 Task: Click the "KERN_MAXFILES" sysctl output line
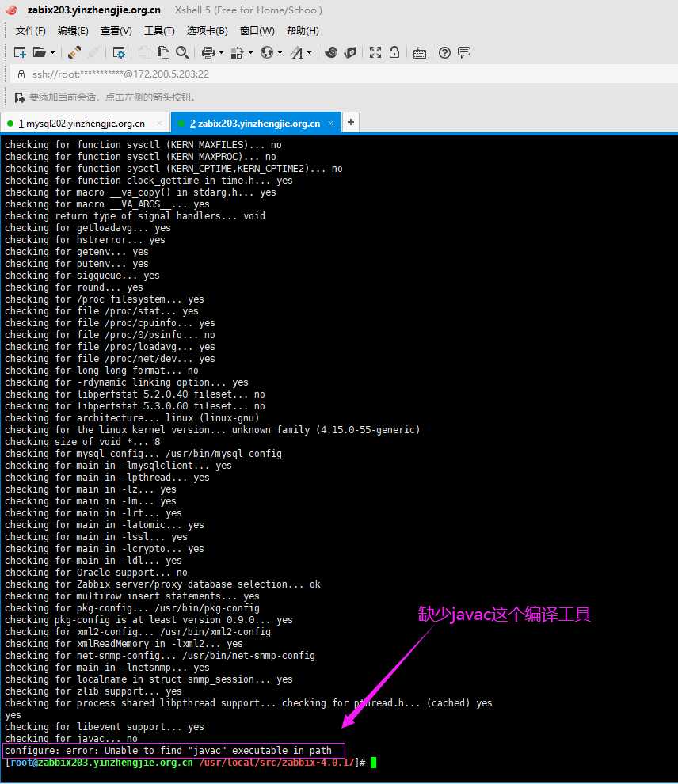point(143,144)
